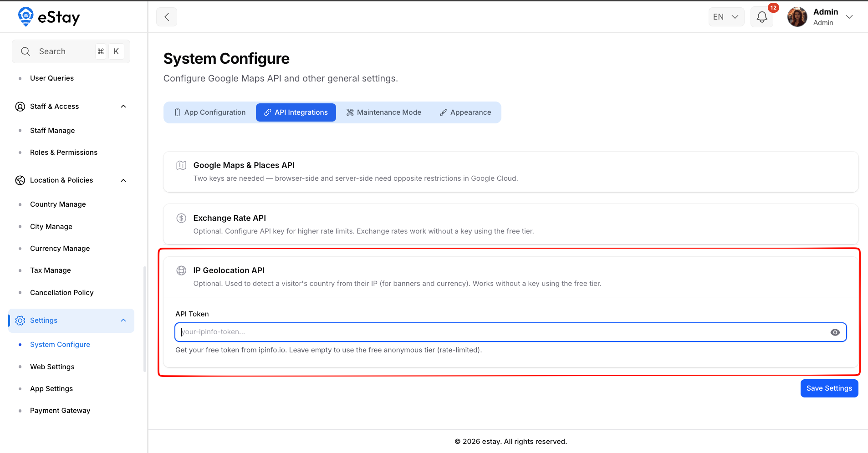This screenshot has height=453, width=868.
Task: Open Web Settings
Action: (52, 367)
